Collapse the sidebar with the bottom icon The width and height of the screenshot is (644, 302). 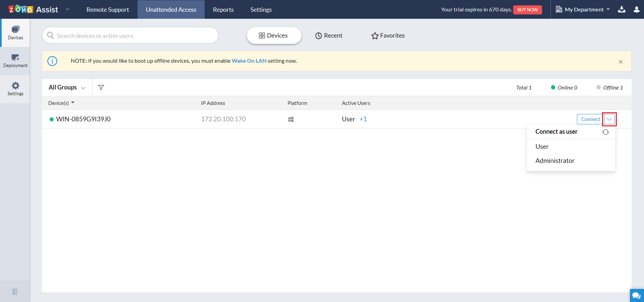pyautogui.click(x=15, y=292)
